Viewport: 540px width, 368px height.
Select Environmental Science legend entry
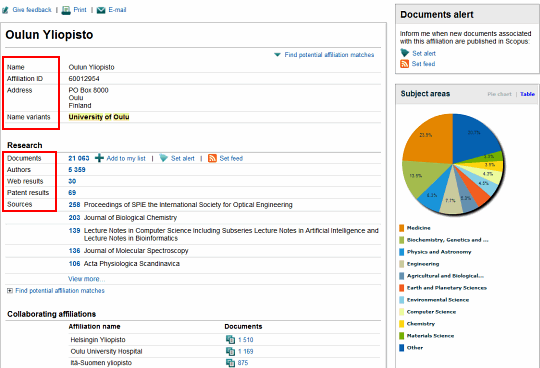[x=438, y=300]
